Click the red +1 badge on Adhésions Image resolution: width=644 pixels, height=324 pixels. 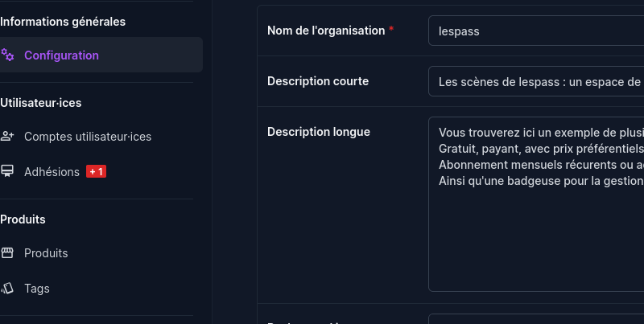click(x=96, y=171)
